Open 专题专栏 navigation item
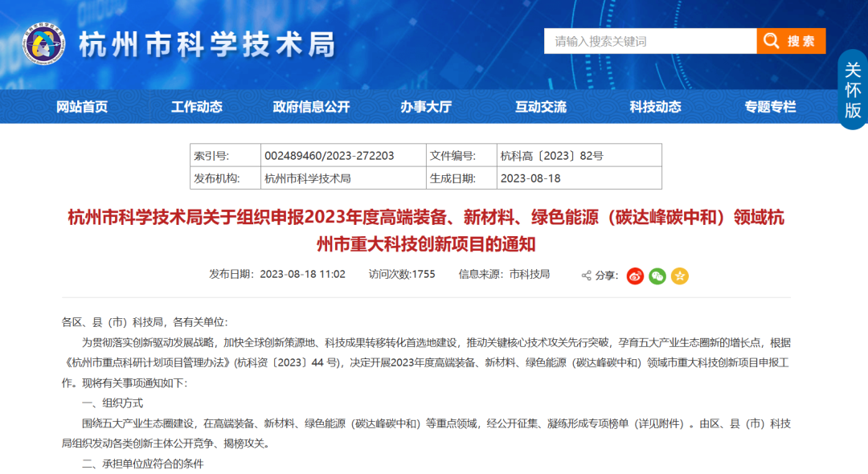Image resolution: width=868 pixels, height=474 pixels. click(770, 107)
